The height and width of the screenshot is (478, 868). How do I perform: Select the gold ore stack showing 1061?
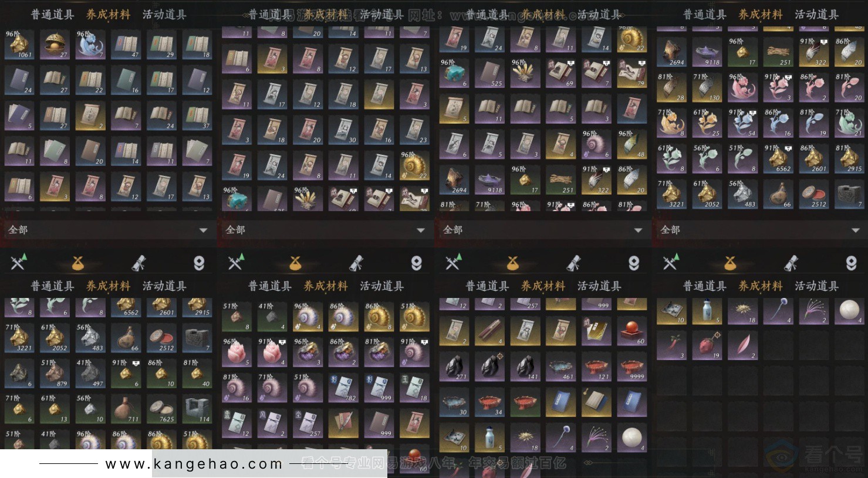coord(19,45)
